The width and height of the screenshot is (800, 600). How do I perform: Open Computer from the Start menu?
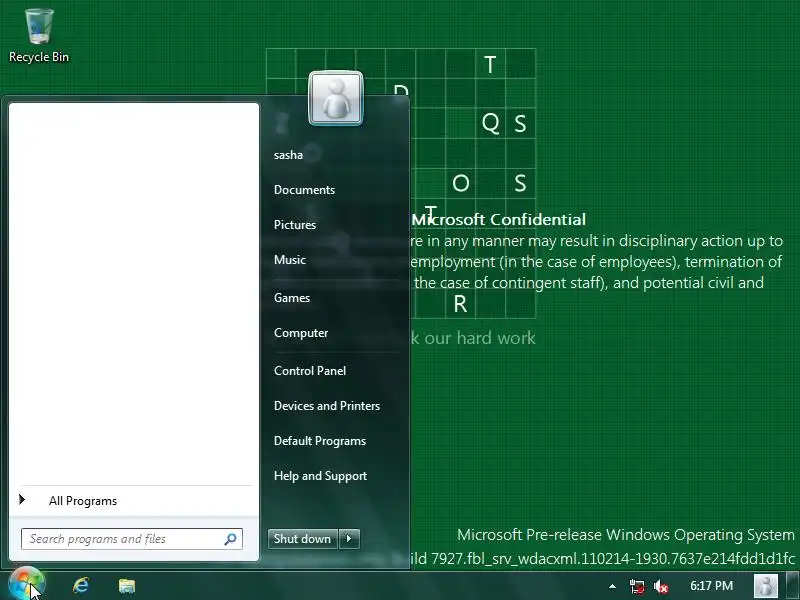301,333
